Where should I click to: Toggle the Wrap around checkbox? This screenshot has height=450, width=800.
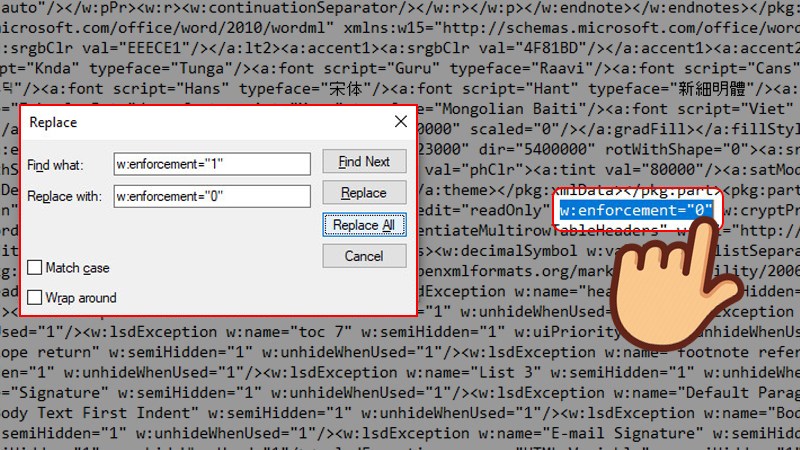(36, 297)
